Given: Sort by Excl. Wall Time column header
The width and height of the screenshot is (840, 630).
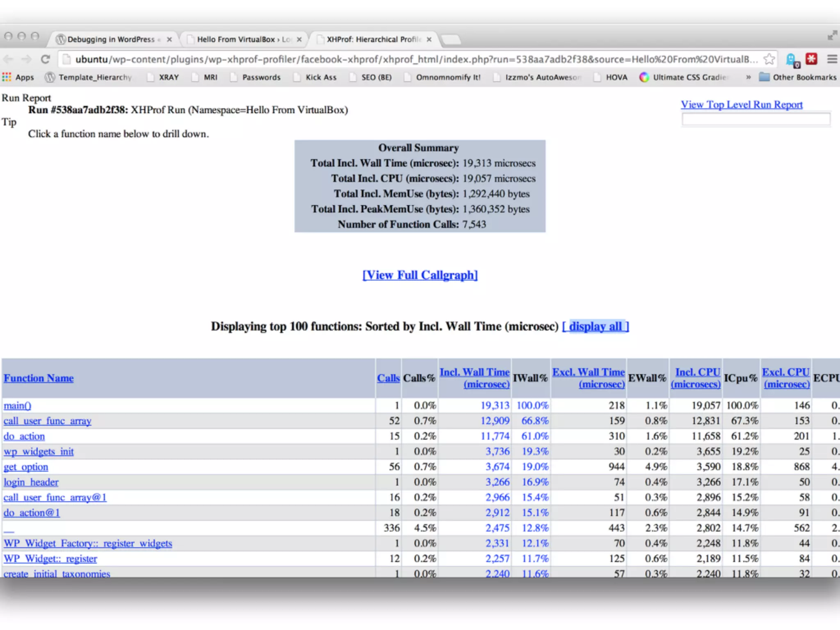Looking at the screenshot, I should click(589, 378).
